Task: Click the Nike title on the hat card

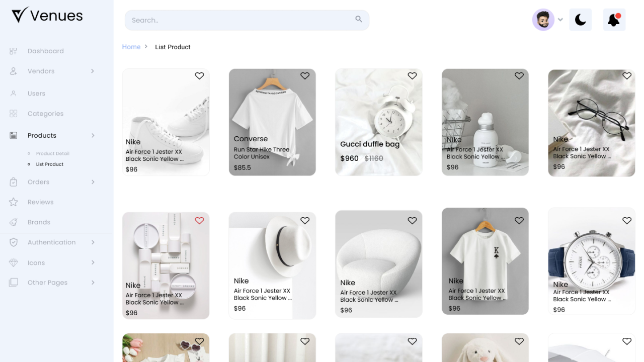Action: pyautogui.click(x=242, y=281)
